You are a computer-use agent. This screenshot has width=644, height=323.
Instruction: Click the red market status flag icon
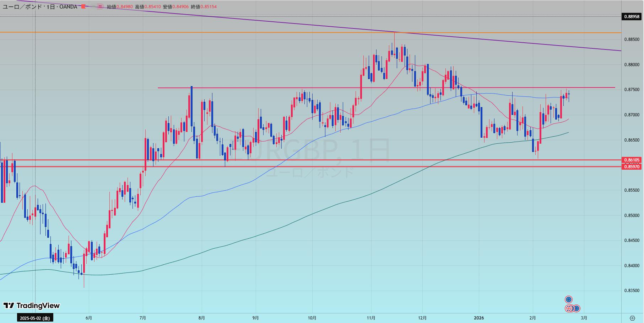tap(83, 6)
